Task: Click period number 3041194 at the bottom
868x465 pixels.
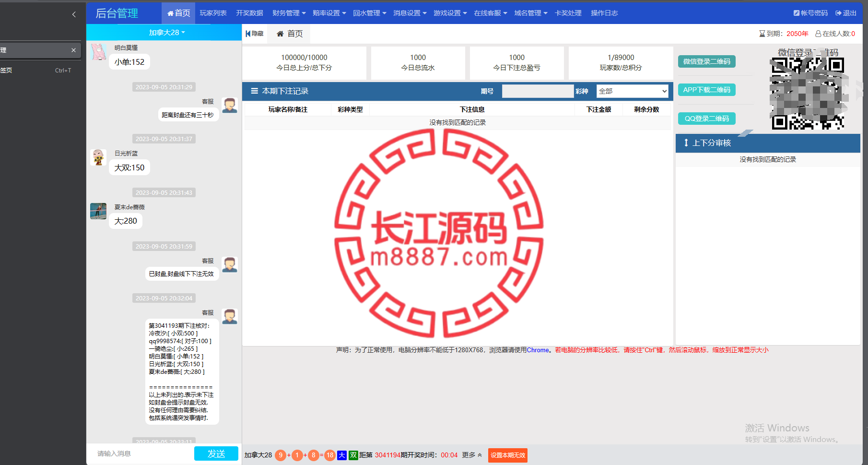Action: point(387,455)
